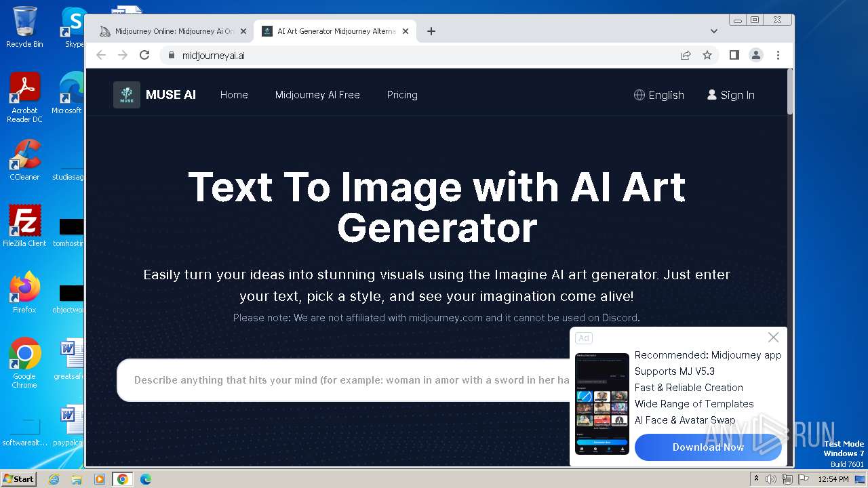
Task: Click the Text To Image heading
Action: coord(437,207)
